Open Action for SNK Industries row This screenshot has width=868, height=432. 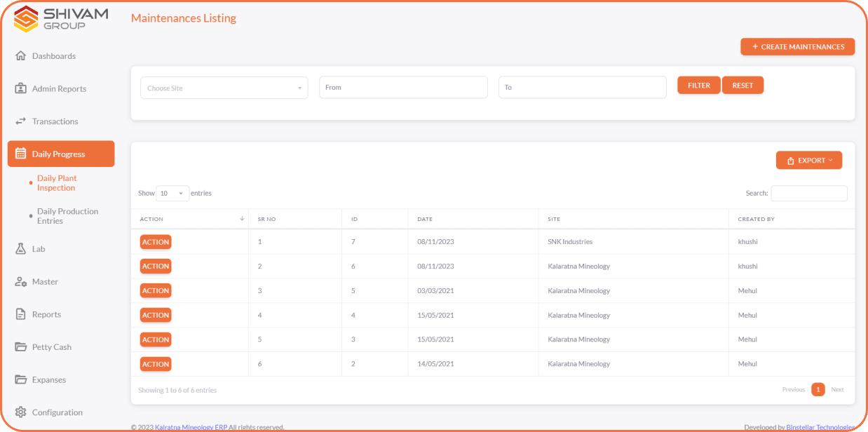click(x=156, y=242)
